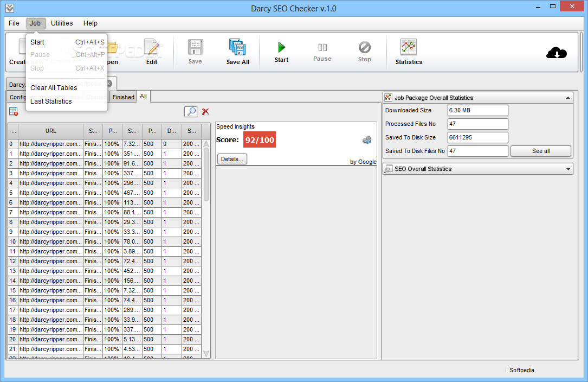Close the Darcy job tab
The width and height of the screenshot is (588, 382).
coord(109,84)
